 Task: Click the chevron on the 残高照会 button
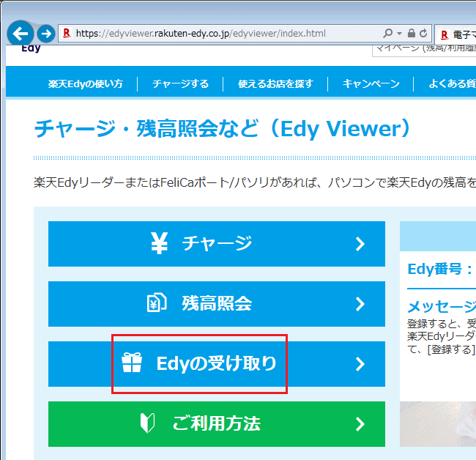[x=360, y=304]
